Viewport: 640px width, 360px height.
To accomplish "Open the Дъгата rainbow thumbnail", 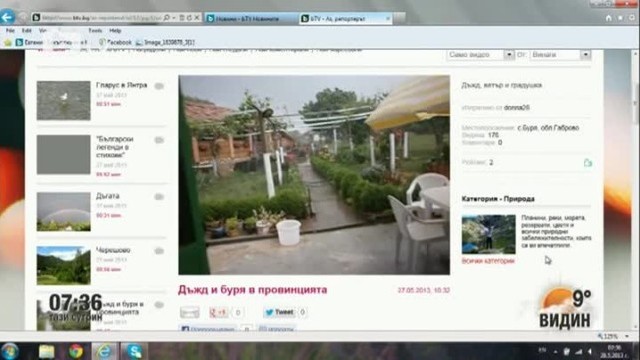I will (64, 211).
